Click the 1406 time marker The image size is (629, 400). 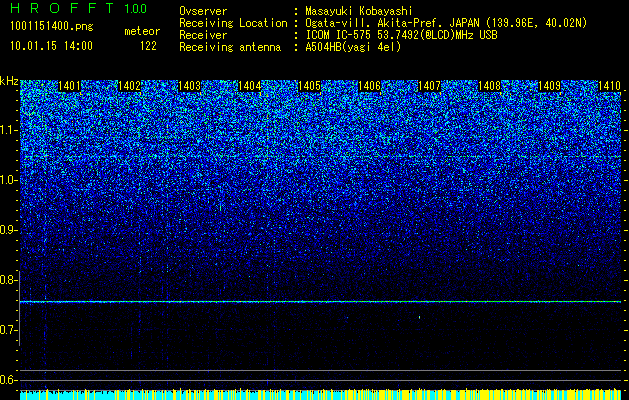[369, 86]
